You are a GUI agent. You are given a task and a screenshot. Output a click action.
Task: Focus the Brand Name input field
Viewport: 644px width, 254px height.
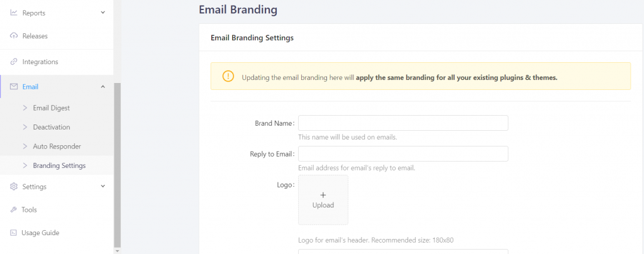tap(403, 123)
